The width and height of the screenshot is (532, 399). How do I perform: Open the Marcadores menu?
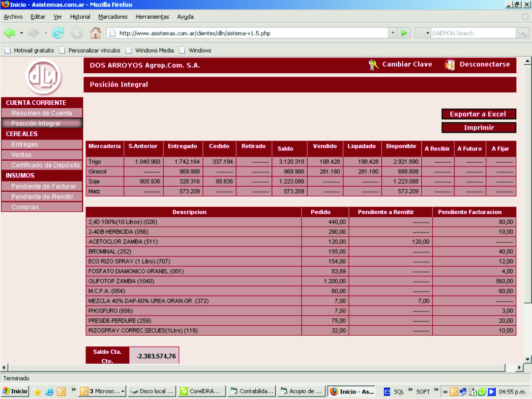click(113, 17)
